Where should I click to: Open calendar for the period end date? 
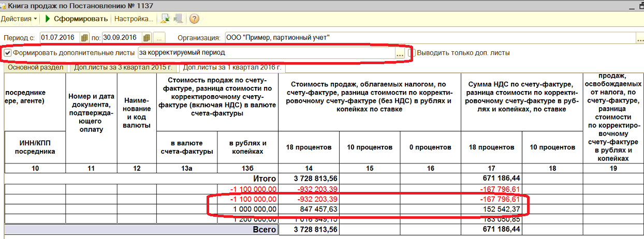[147, 38]
